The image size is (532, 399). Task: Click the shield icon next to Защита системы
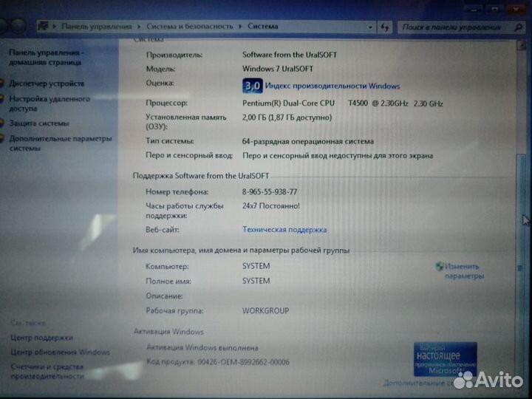click(x=2, y=123)
